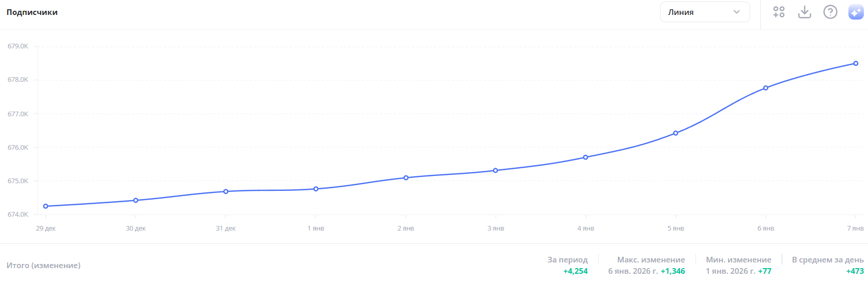
Task: Open the add widgets grid icon
Action: pyautogui.click(x=778, y=12)
